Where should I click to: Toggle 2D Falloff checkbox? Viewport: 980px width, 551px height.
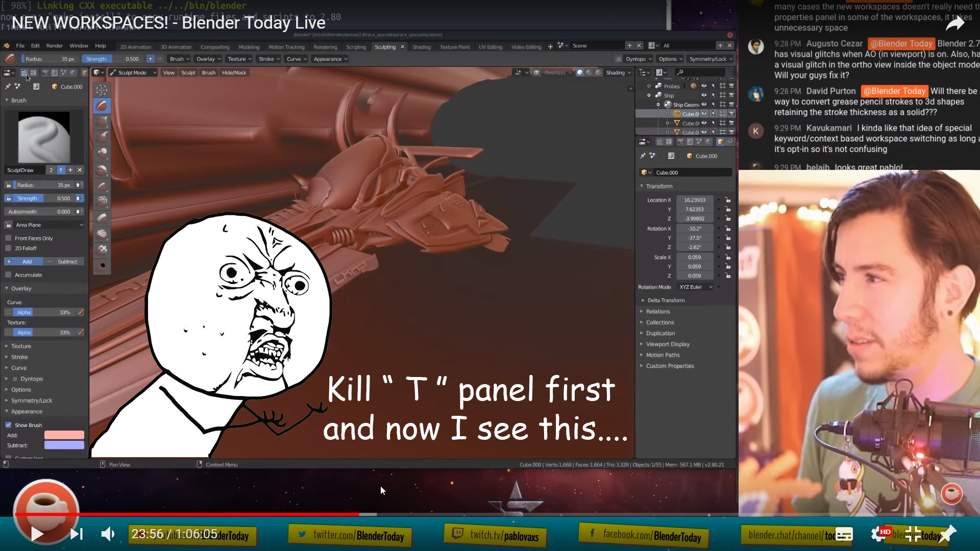pyautogui.click(x=8, y=248)
